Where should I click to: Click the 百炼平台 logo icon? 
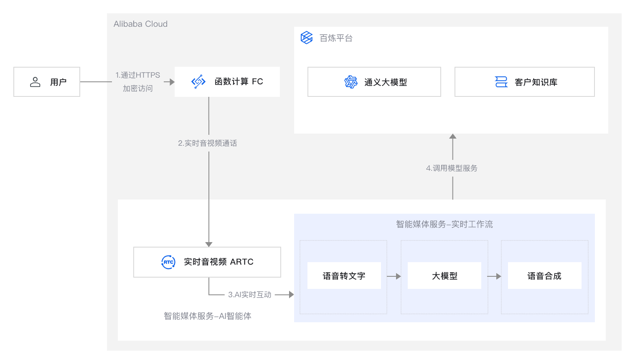pos(307,38)
